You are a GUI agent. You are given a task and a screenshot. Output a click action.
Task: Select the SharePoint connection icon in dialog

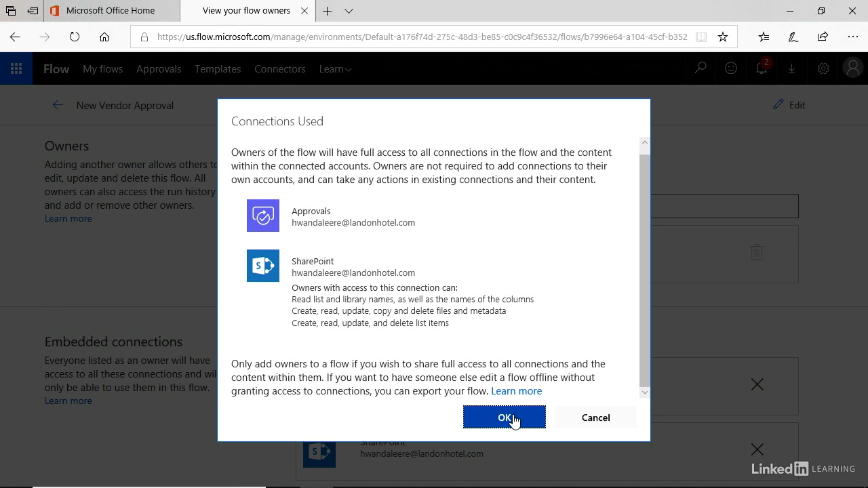tap(263, 266)
